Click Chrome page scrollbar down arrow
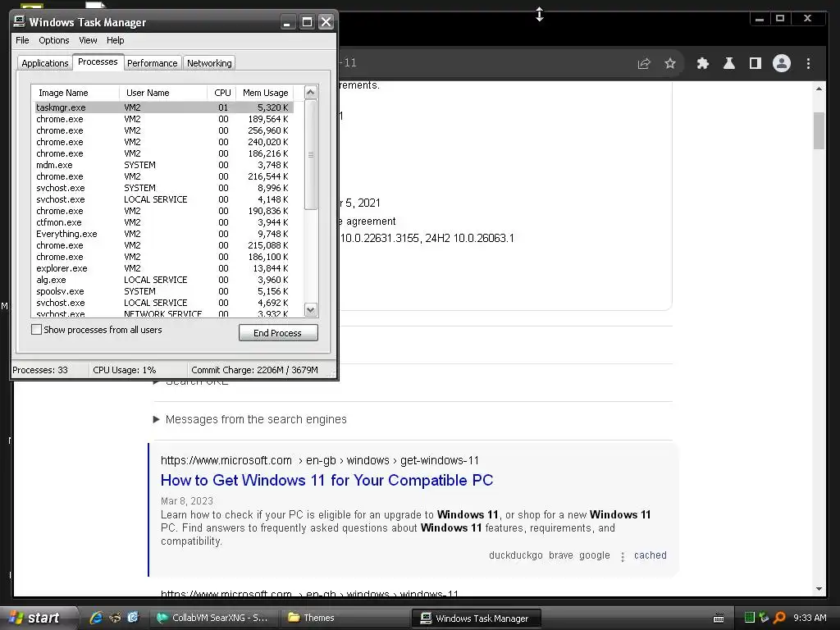Image resolution: width=840 pixels, height=630 pixels. pos(819,589)
